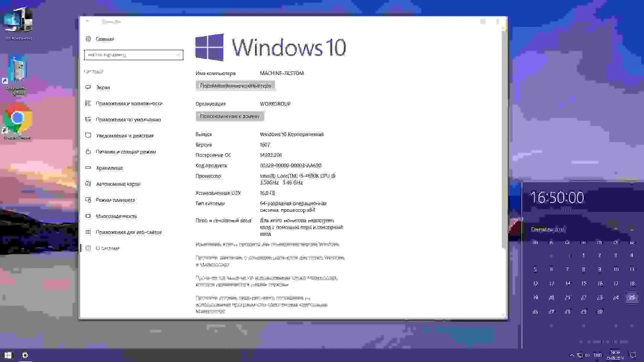Image resolution: width=644 pixels, height=362 pixels.
Task: Open Offline maps settings
Action: tap(118, 184)
